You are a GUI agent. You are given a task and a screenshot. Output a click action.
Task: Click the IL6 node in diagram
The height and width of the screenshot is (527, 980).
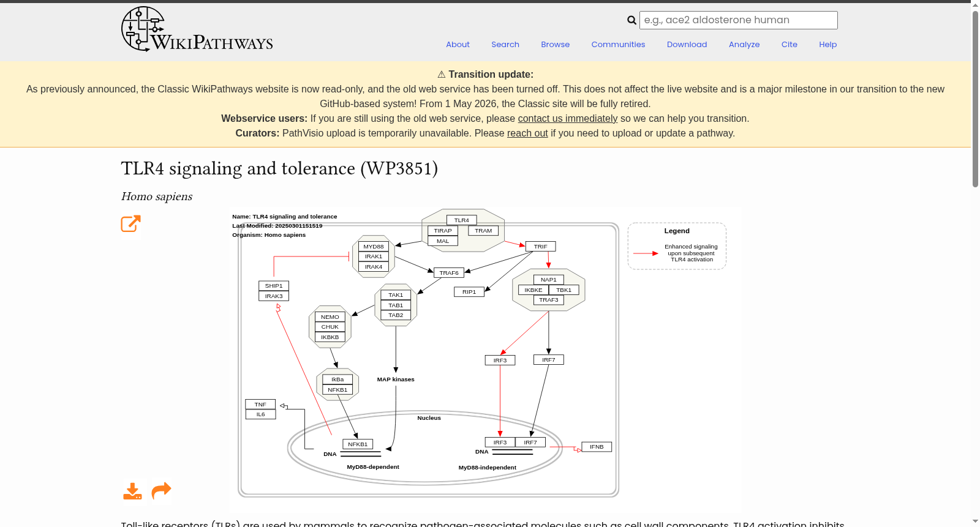click(x=260, y=414)
